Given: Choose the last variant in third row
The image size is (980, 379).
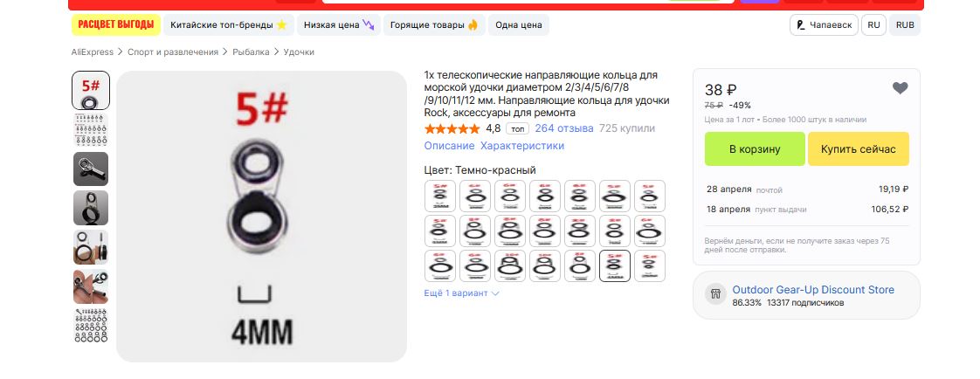Looking at the screenshot, I should [650, 266].
